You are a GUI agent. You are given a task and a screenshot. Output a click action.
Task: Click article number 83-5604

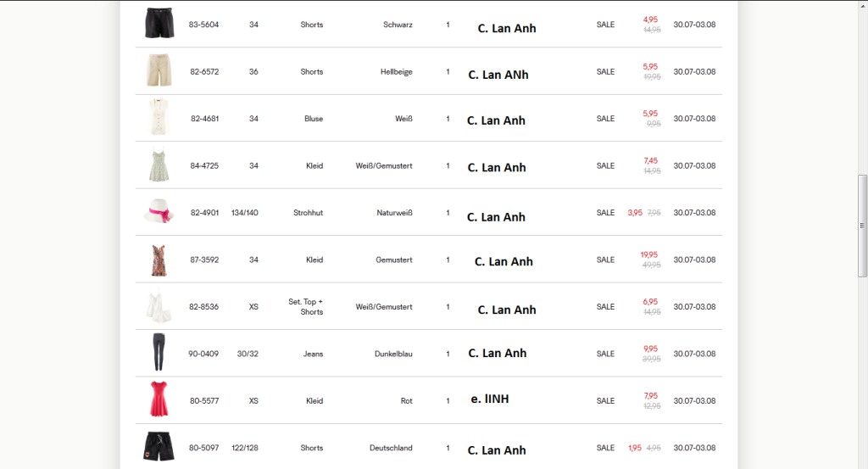[x=203, y=25]
